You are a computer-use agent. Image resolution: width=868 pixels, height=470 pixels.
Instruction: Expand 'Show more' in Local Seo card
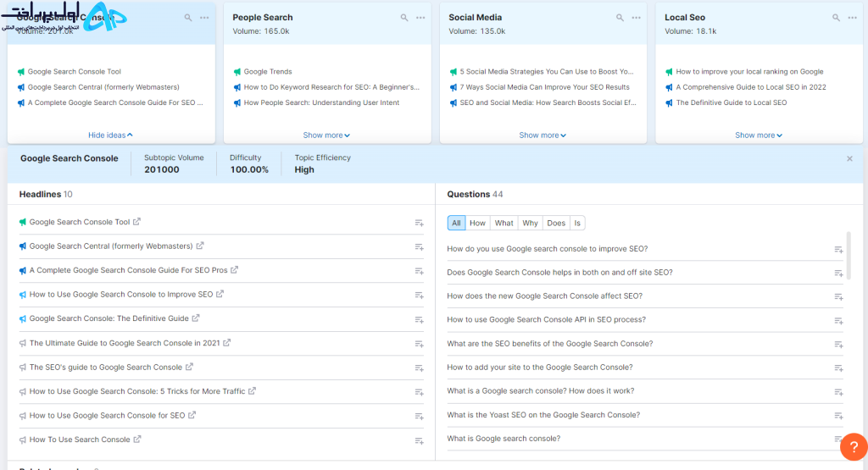759,135
